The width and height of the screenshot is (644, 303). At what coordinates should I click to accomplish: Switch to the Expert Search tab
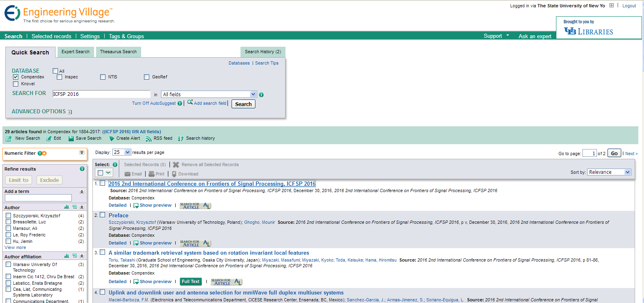[75, 52]
